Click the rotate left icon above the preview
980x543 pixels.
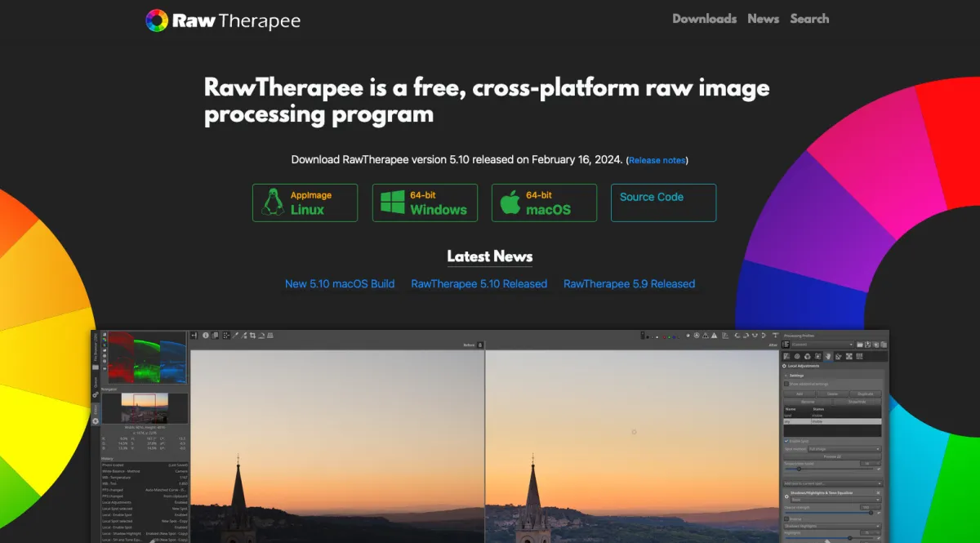[x=737, y=336]
